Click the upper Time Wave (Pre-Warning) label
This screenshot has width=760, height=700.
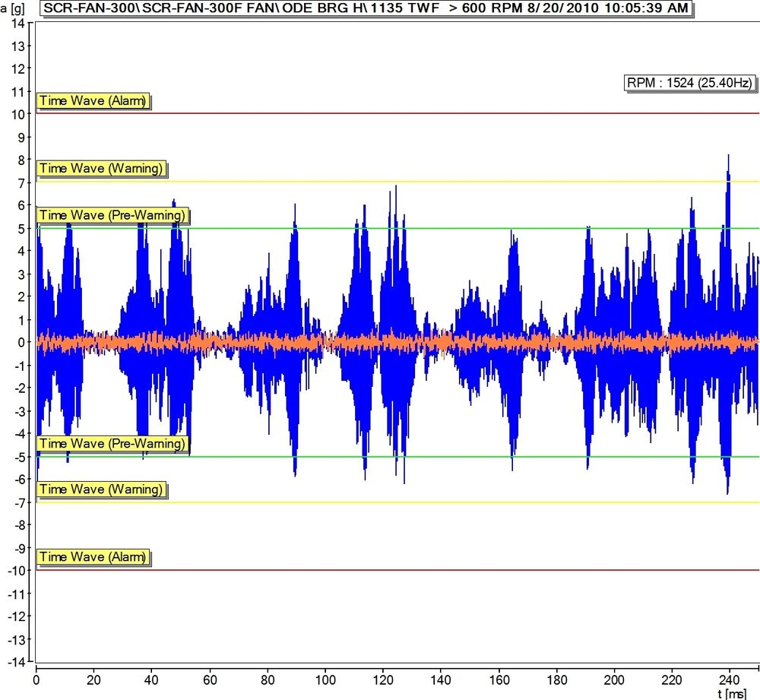pos(113,215)
